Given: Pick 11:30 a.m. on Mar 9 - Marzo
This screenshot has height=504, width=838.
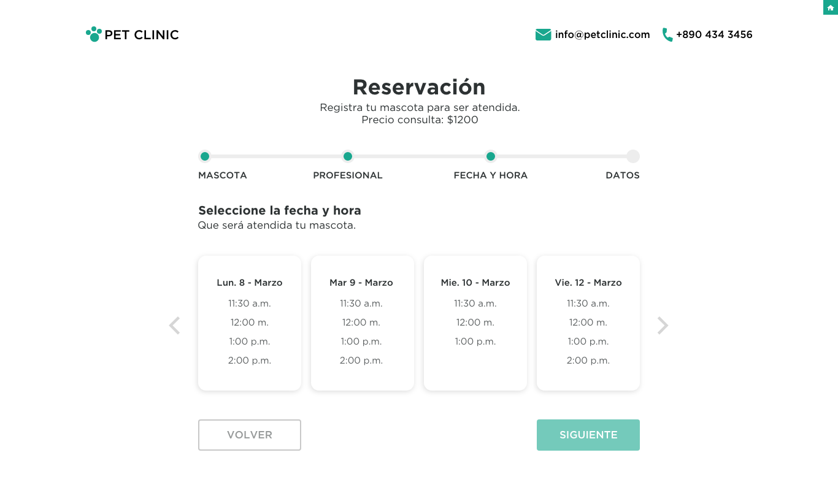Looking at the screenshot, I should 361,304.
